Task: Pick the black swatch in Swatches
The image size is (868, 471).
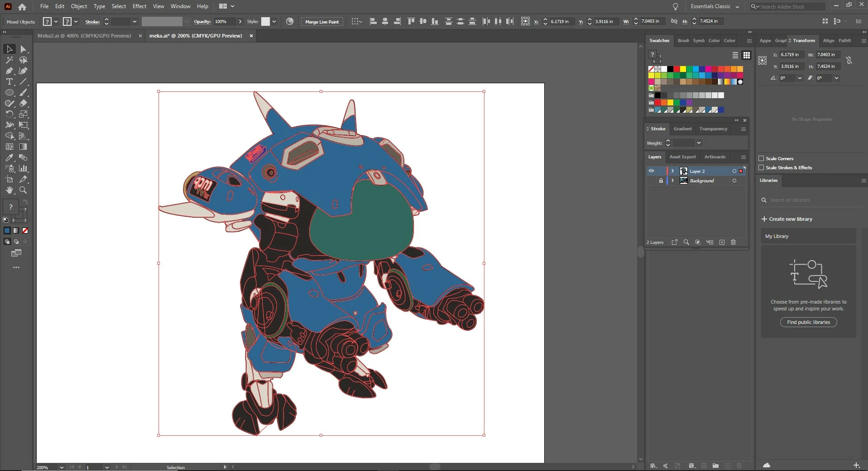Action: tap(670, 69)
